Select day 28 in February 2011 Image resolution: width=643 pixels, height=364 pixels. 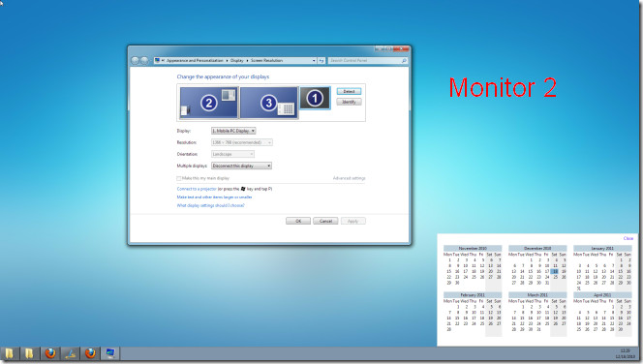448,329
